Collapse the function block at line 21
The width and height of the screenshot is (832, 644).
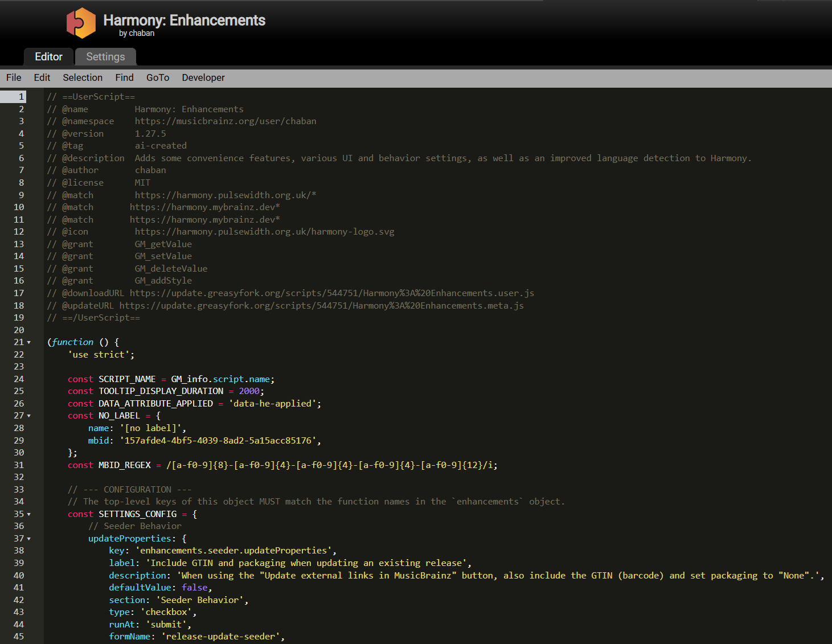(x=29, y=342)
